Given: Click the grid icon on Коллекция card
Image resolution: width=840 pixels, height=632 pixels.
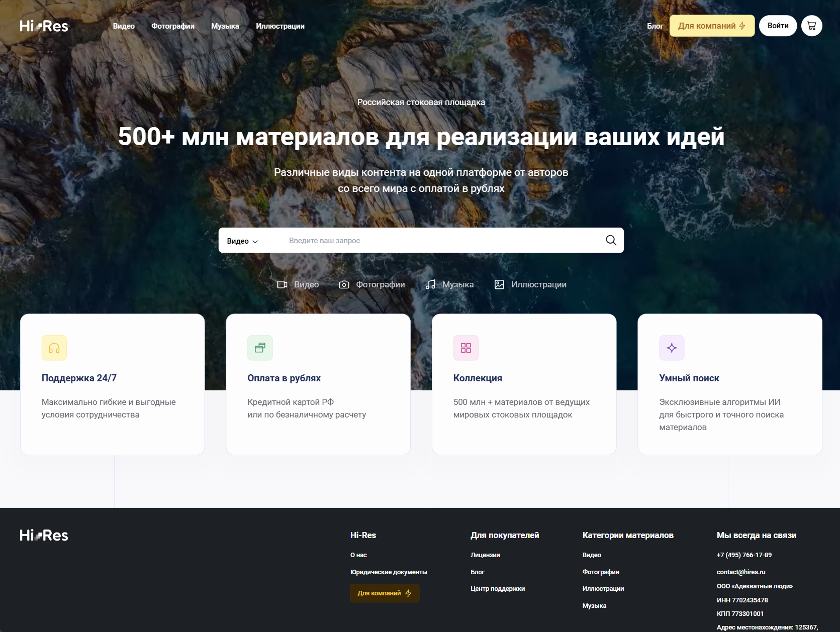Looking at the screenshot, I should pyautogui.click(x=465, y=348).
